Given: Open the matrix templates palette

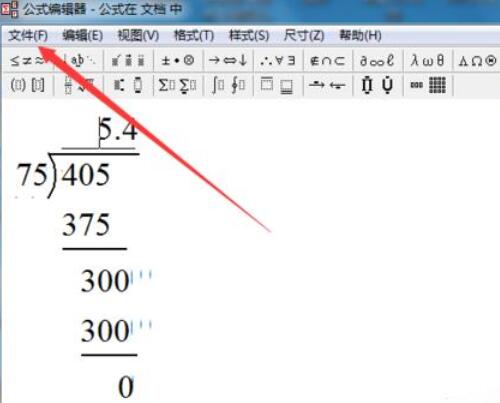Looking at the screenshot, I should point(428,85).
